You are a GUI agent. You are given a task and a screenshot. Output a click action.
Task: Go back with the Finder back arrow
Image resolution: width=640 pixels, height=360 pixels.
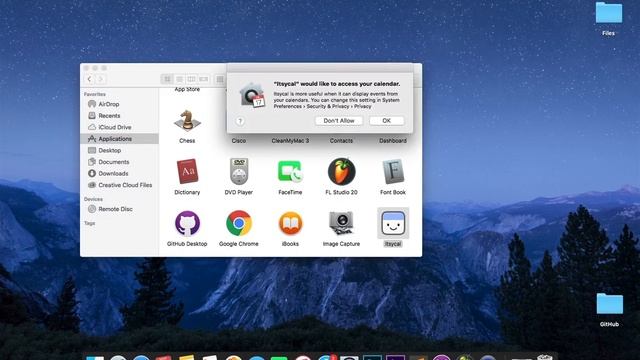pyautogui.click(x=89, y=79)
